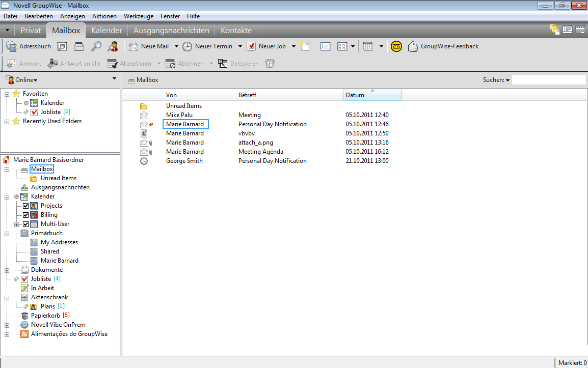Expand Novell Vibe OnPrem folder
The height and width of the screenshot is (368, 588).
(x=7, y=325)
